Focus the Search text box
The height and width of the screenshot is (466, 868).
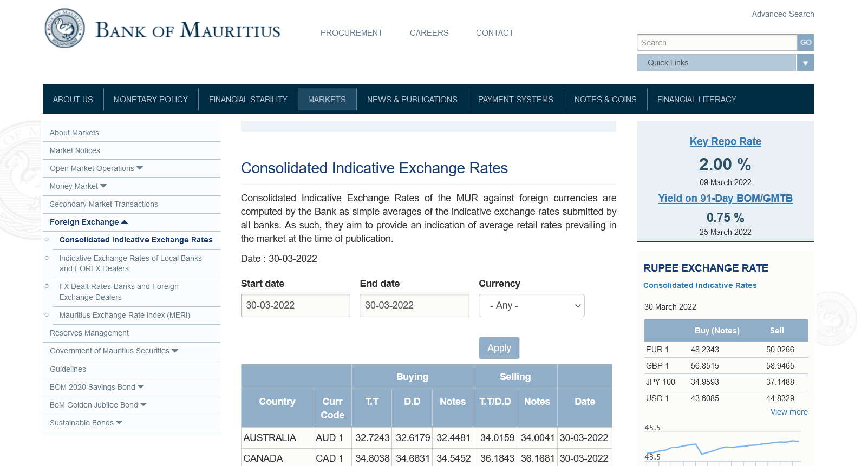tap(716, 43)
